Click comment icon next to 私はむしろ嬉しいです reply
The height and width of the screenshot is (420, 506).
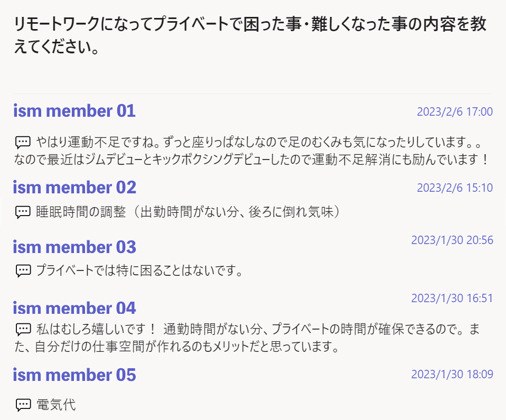click(x=23, y=329)
